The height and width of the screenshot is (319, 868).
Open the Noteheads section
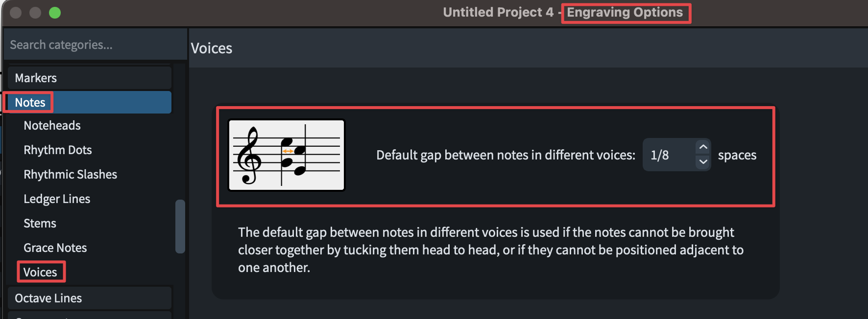tap(52, 126)
